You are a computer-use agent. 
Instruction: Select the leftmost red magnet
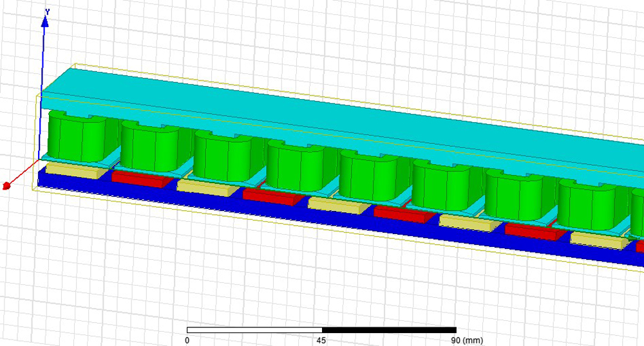[142, 179]
